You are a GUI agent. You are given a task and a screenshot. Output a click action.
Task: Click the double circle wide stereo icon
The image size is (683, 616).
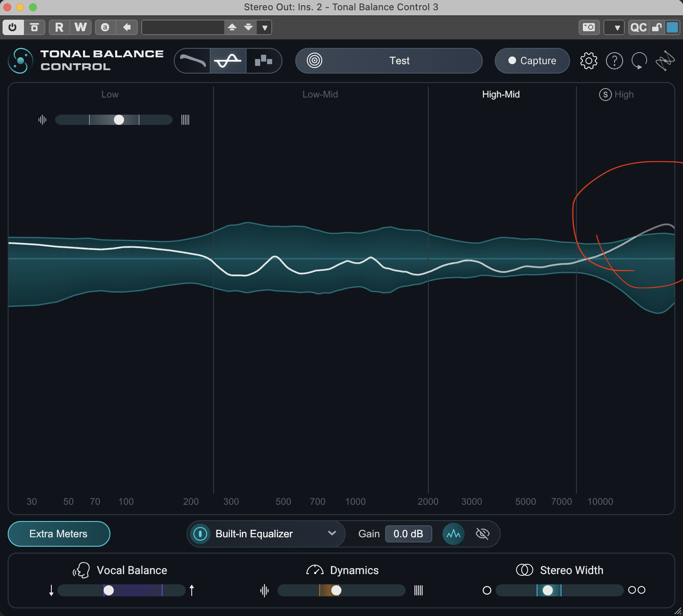(637, 590)
